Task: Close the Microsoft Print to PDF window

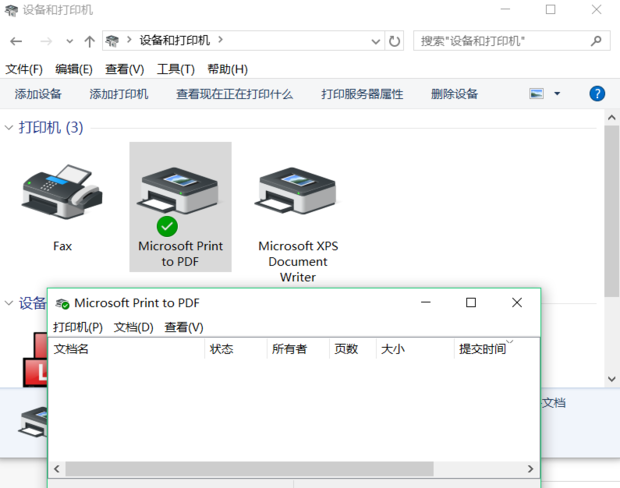Action: (x=517, y=303)
